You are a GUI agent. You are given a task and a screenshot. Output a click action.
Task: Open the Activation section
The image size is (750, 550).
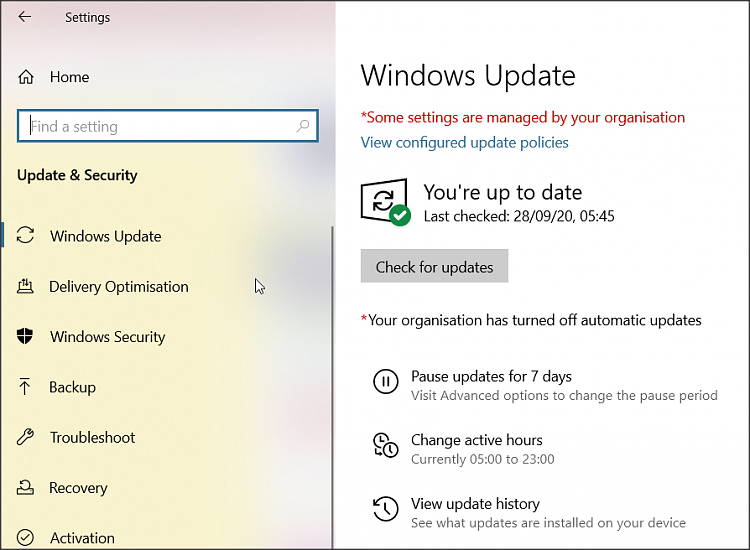click(82, 538)
